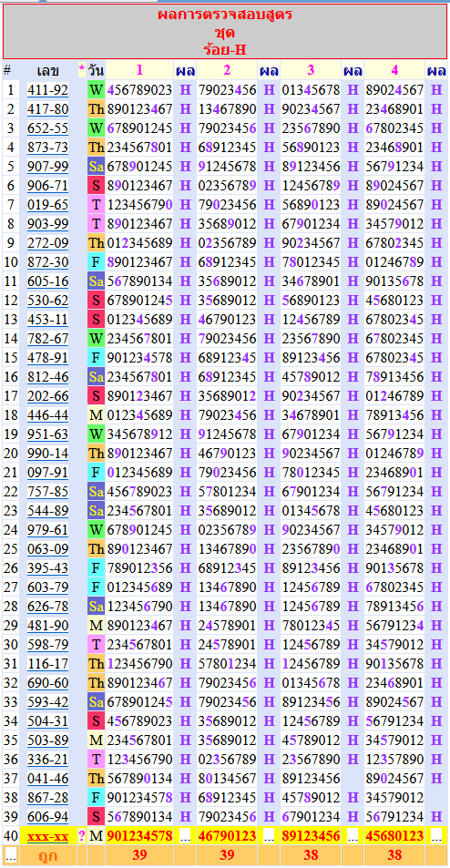Click the ellipsis in the bottom-left summary cell
Screen dimensions: 450x868
coord(10,856)
